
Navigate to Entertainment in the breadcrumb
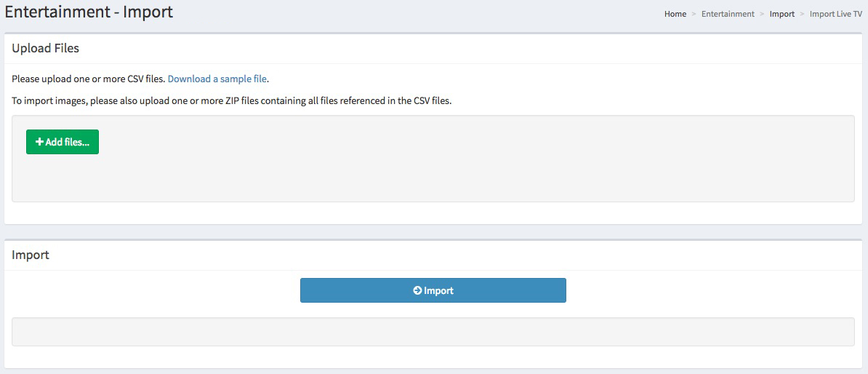tap(728, 14)
